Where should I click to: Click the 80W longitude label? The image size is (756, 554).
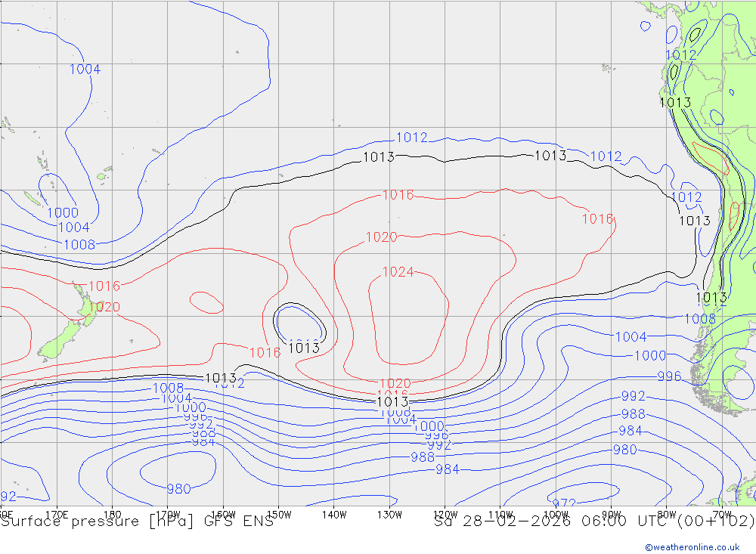coord(667,515)
